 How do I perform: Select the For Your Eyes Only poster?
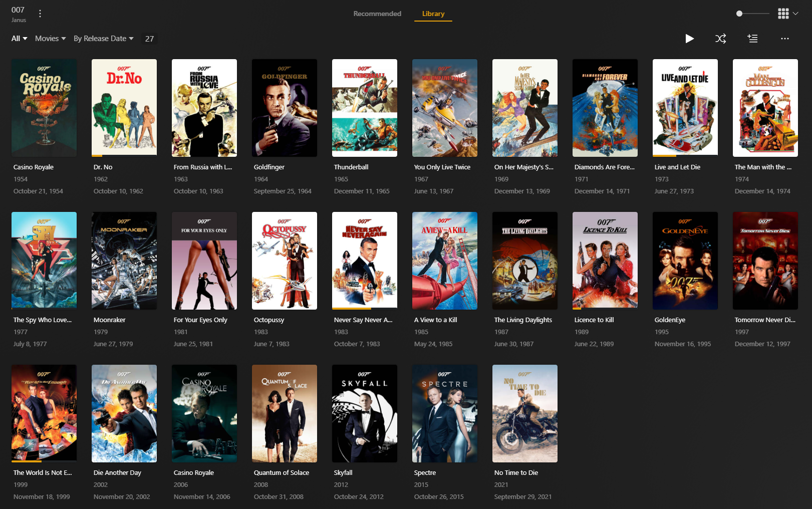[204, 261]
